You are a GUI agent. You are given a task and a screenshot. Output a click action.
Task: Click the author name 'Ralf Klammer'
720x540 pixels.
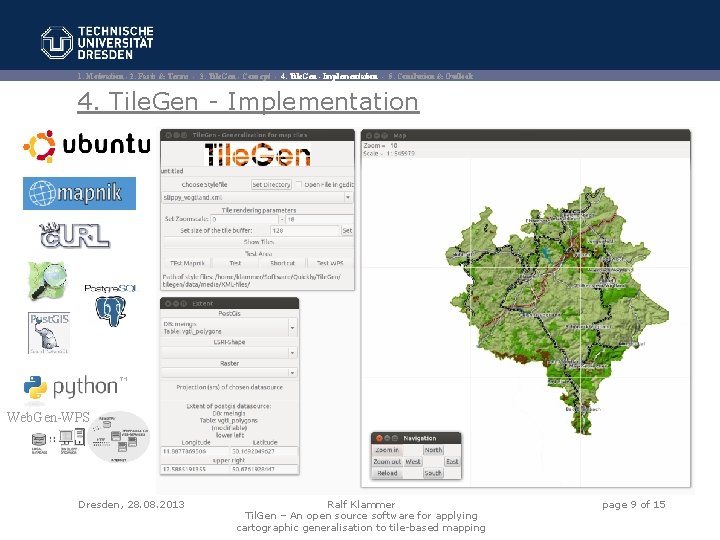click(361, 505)
